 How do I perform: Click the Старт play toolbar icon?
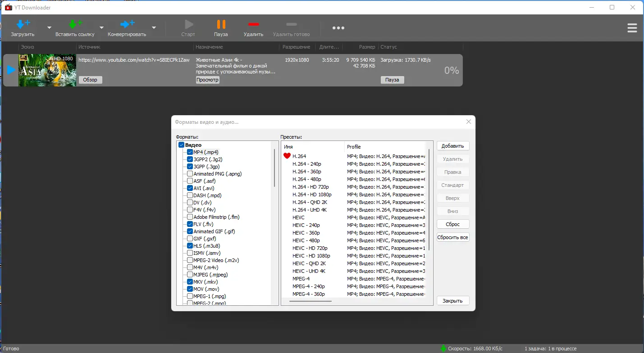tap(188, 24)
